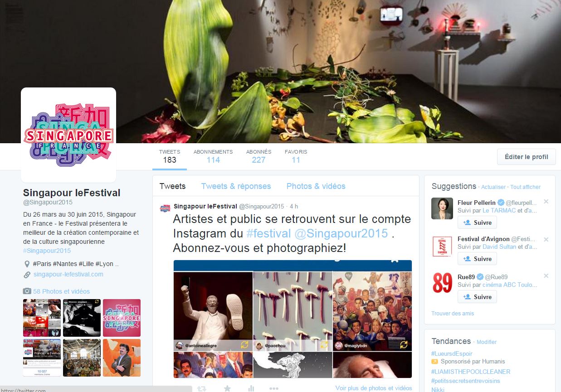Viewport: 561px width, 392px height.
Task: Follow Rue89 via Suivre button
Action: pyautogui.click(x=477, y=297)
